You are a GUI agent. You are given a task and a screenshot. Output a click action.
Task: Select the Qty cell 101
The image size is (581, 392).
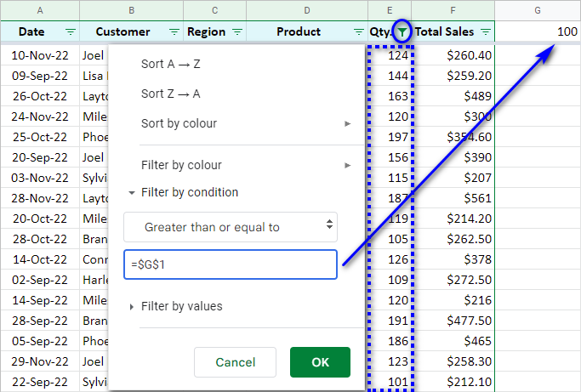click(390, 382)
